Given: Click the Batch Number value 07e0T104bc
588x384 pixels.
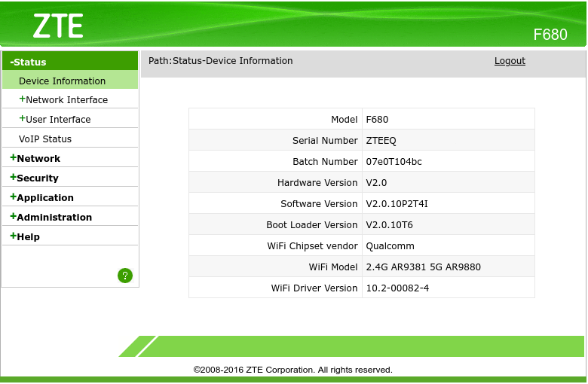Looking at the screenshot, I should 394,162.
